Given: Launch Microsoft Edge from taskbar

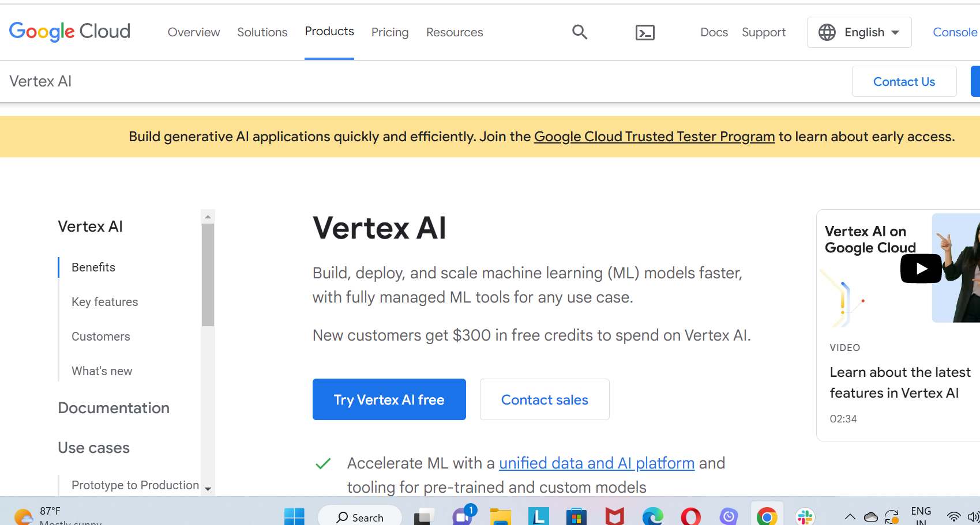Looking at the screenshot, I should click(x=652, y=516).
